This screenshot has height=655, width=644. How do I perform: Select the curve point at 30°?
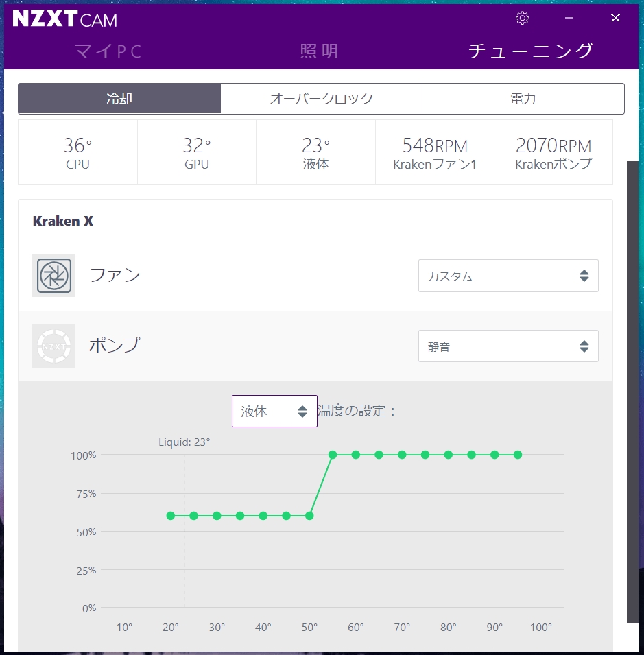pos(217,516)
